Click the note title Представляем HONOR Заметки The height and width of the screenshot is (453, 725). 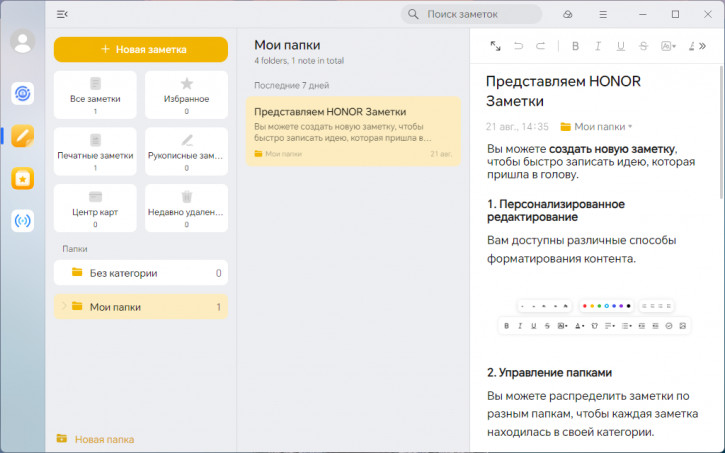coord(563,91)
